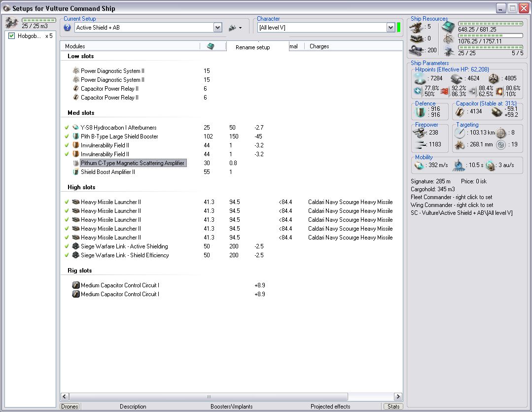Click the CPU column header icon
This screenshot has width=532, height=412.
point(211,46)
